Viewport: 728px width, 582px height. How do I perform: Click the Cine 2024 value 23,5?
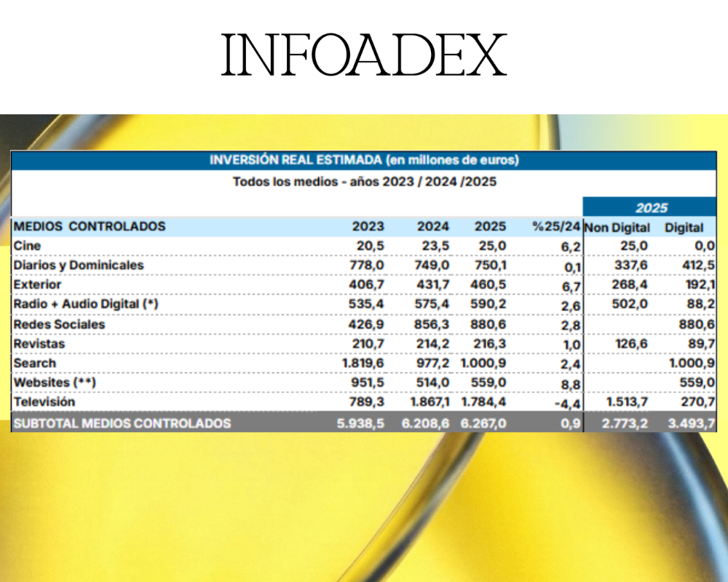click(x=435, y=245)
